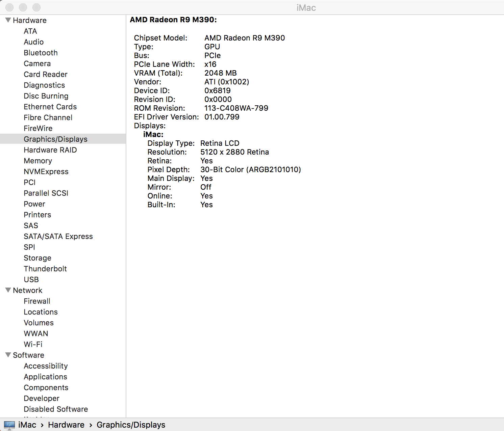The width and height of the screenshot is (504, 431).
Task: Select PCI in the sidebar
Action: click(30, 182)
